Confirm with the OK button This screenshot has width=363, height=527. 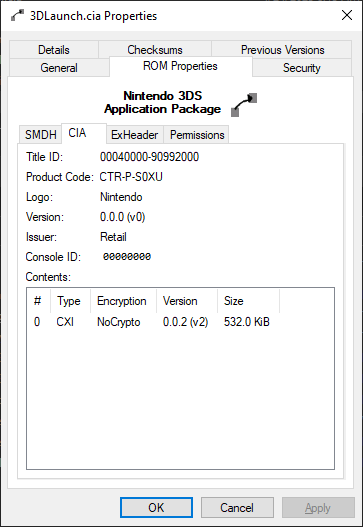pos(156,507)
